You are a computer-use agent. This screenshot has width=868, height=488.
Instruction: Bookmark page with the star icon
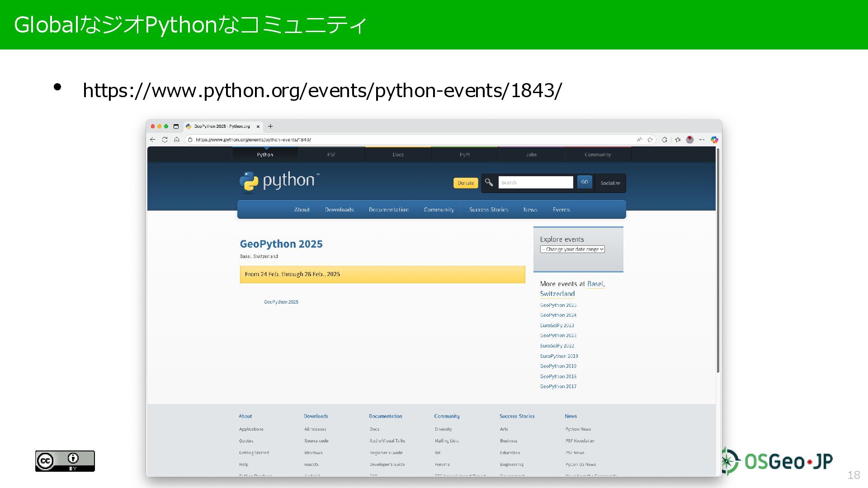coord(650,140)
